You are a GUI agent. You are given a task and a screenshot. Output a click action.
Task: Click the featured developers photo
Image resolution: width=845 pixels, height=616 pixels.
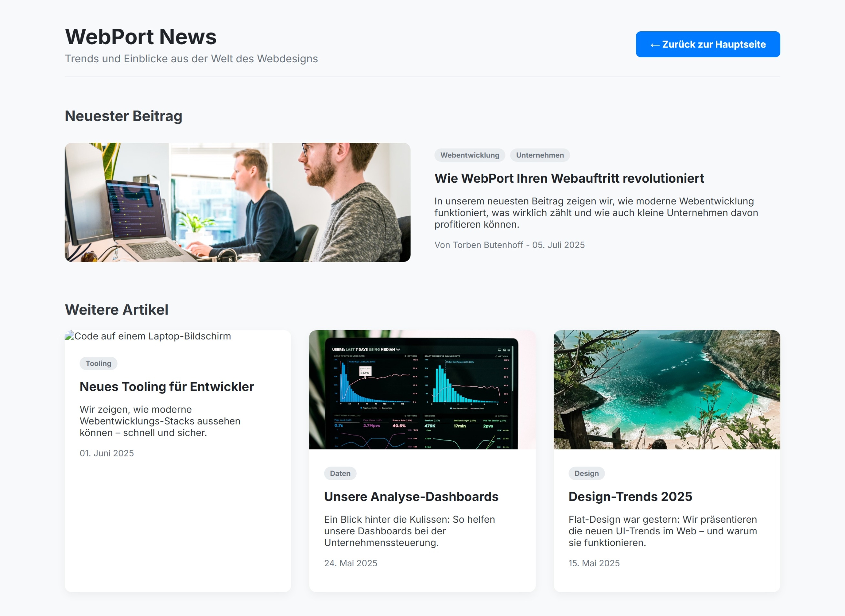click(x=238, y=202)
